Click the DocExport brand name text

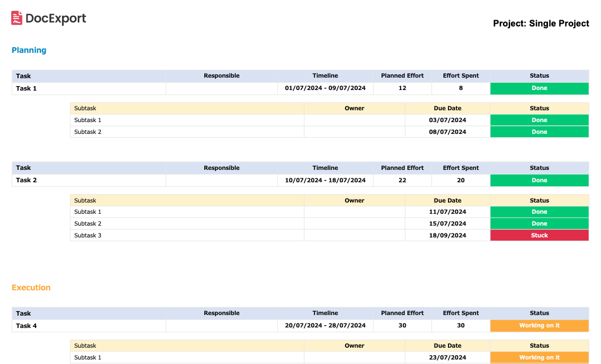click(x=56, y=19)
